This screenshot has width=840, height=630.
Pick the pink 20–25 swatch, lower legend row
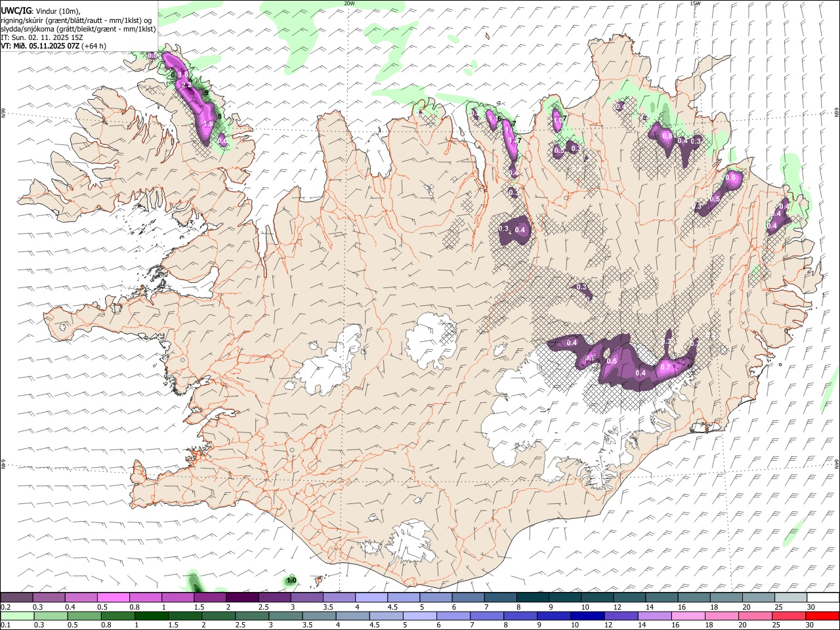click(x=755, y=616)
